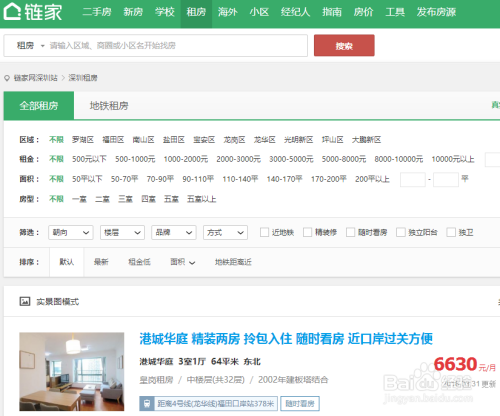Expand the 朝向 dropdown
Image resolution: width=500 pixels, height=416 pixels.
tap(71, 232)
